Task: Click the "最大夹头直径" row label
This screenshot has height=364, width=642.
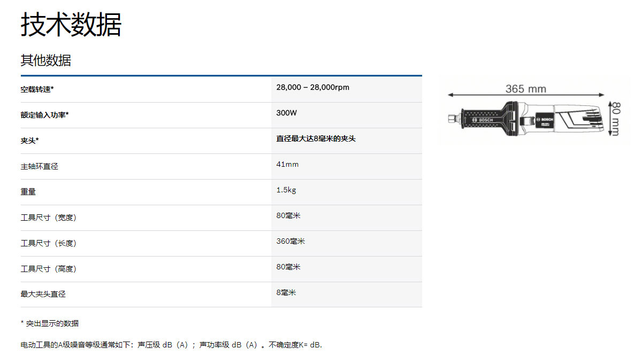Action: (x=43, y=294)
